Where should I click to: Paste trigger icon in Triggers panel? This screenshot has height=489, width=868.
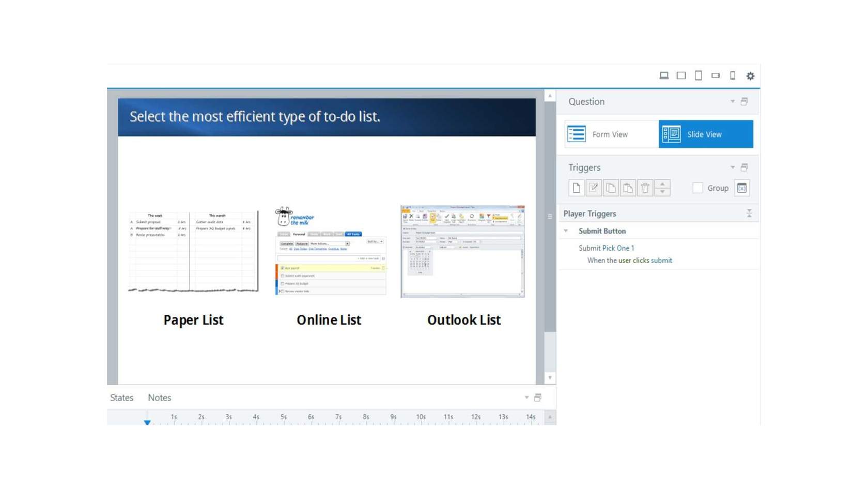[x=628, y=188]
